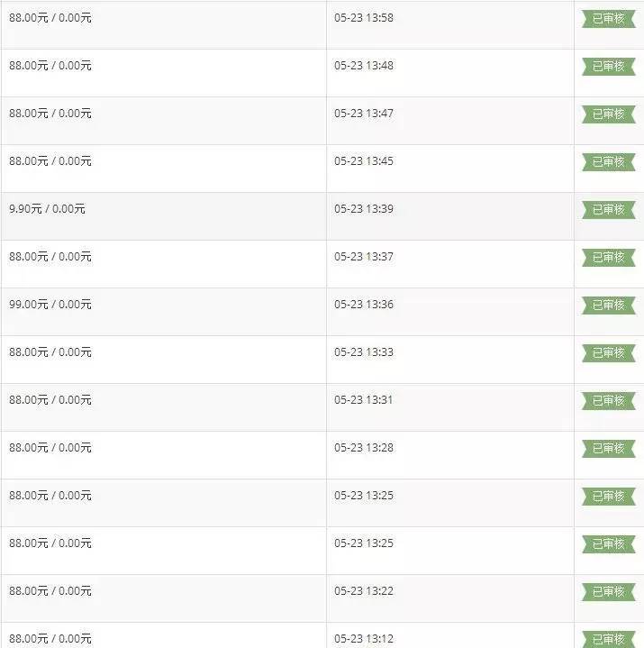
Task: Select the 已审核 badge for the 99.00元 order
Action: click(608, 306)
